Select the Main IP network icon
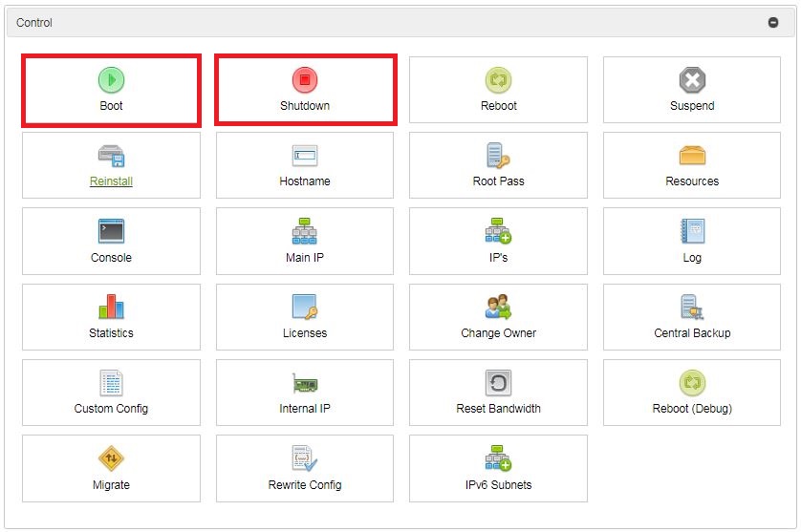Image resolution: width=801 pixels, height=532 pixels. [305, 231]
